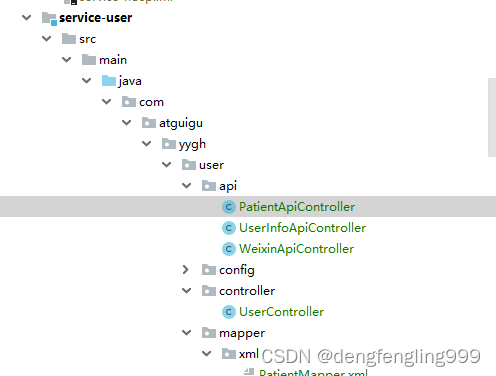Select the xml folder label
This screenshot has width=496, height=376.
(249, 354)
